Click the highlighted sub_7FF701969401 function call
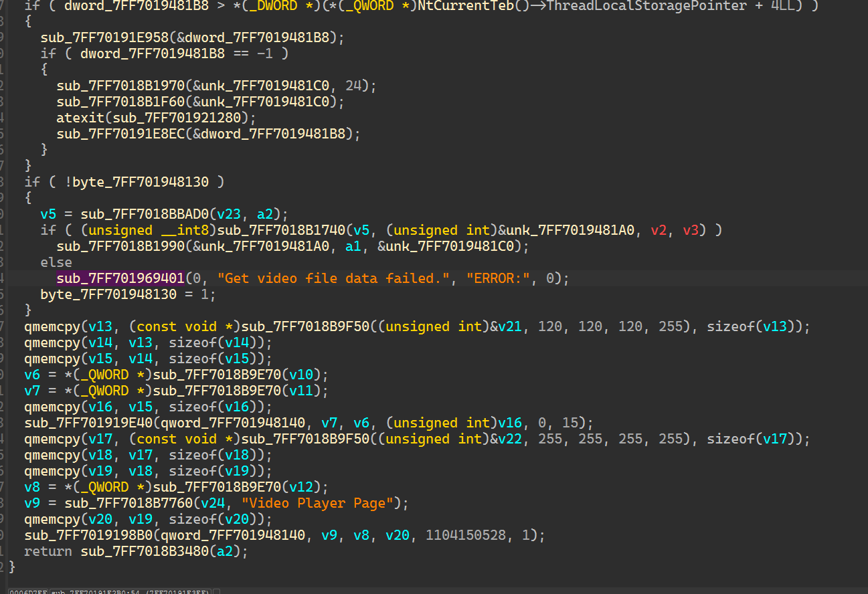The image size is (868, 594). 120,278
